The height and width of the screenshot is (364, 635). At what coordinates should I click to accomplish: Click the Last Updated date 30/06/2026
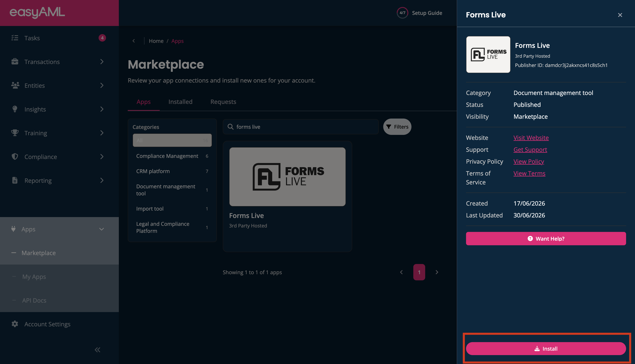[x=529, y=215]
